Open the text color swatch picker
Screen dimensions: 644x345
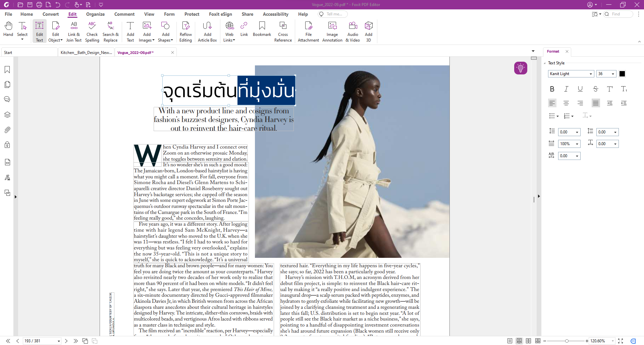[x=622, y=73]
